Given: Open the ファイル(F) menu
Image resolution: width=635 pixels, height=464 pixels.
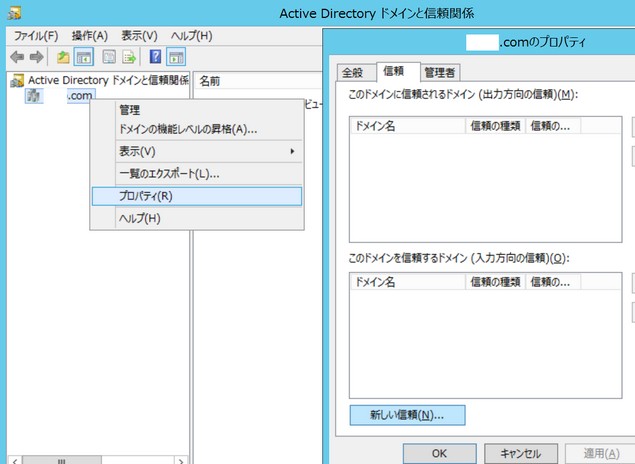Looking at the screenshot, I should pos(36,36).
